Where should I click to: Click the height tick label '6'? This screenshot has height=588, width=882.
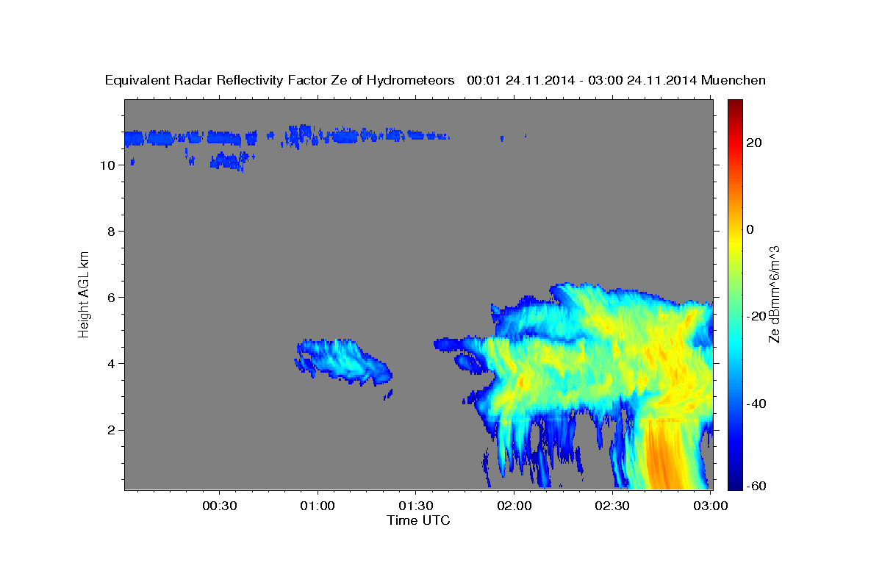[x=110, y=298]
